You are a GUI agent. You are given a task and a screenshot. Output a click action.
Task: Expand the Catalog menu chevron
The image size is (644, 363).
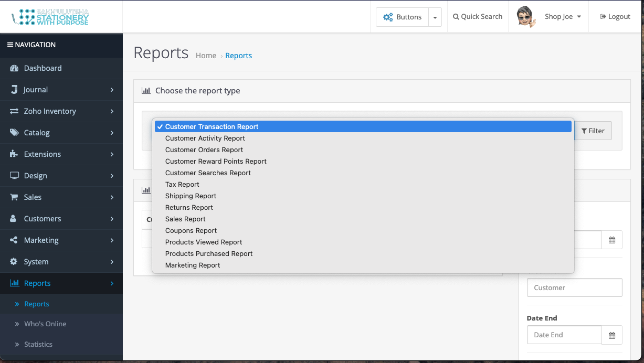(112, 133)
